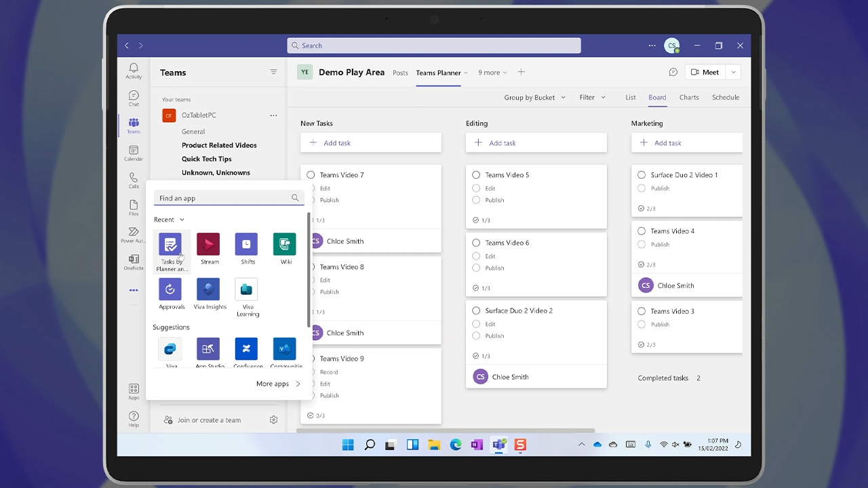The image size is (868, 488).
Task: Switch to the Schedule view tab
Action: tap(725, 98)
